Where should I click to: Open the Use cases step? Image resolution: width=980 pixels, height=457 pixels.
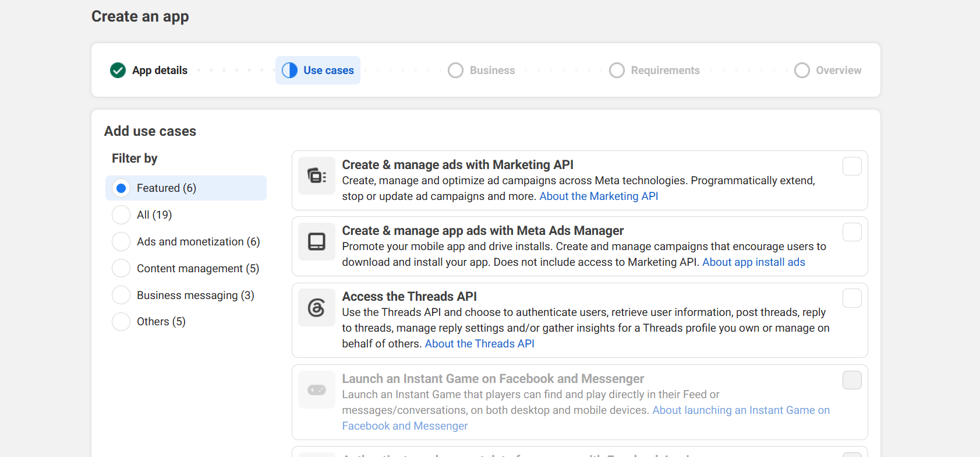pyautogui.click(x=318, y=71)
